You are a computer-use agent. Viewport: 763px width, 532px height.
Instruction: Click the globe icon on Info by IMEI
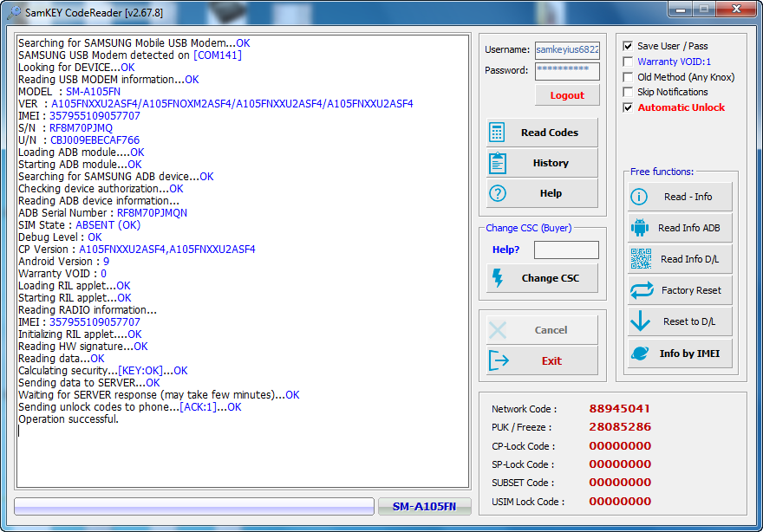point(640,353)
